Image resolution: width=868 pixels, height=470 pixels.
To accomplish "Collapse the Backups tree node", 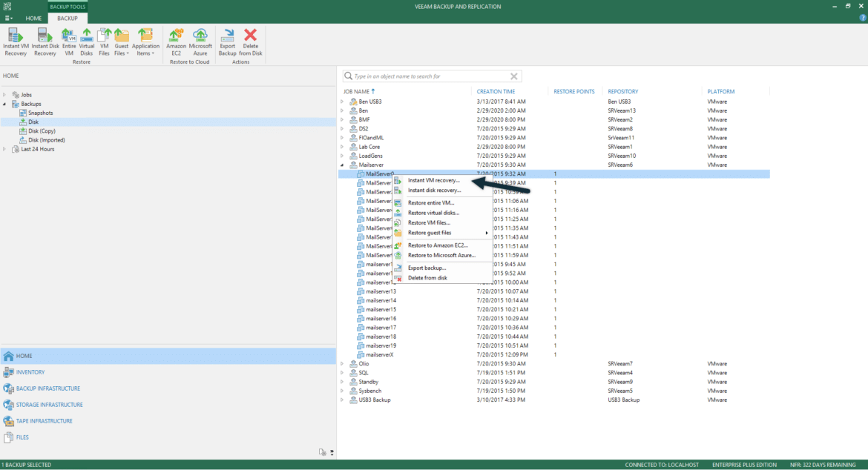I will pyautogui.click(x=4, y=104).
